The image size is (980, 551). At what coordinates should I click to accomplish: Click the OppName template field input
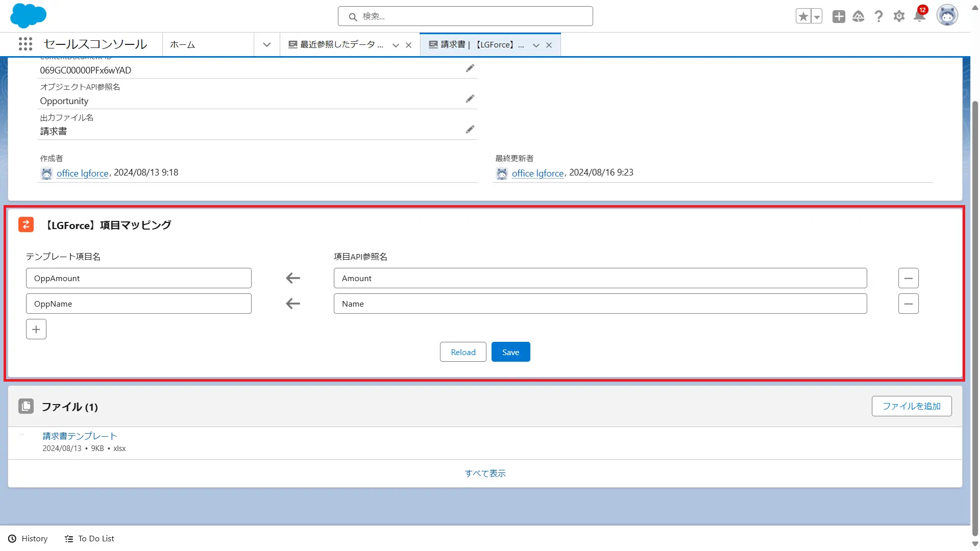138,304
